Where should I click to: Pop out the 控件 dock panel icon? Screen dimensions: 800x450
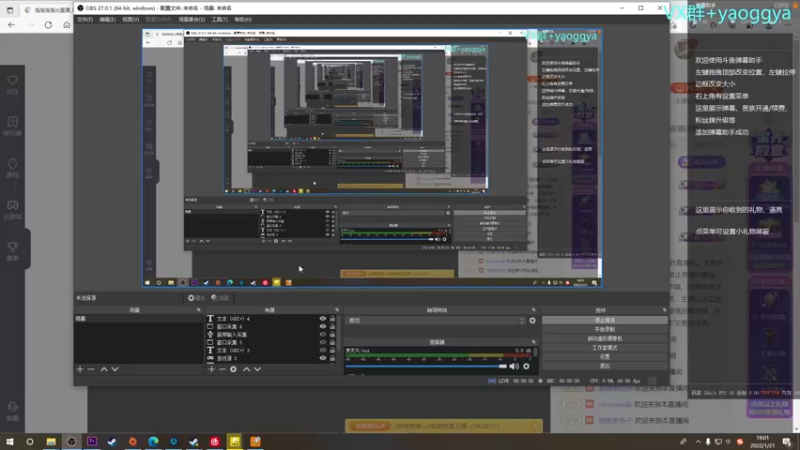pos(664,310)
